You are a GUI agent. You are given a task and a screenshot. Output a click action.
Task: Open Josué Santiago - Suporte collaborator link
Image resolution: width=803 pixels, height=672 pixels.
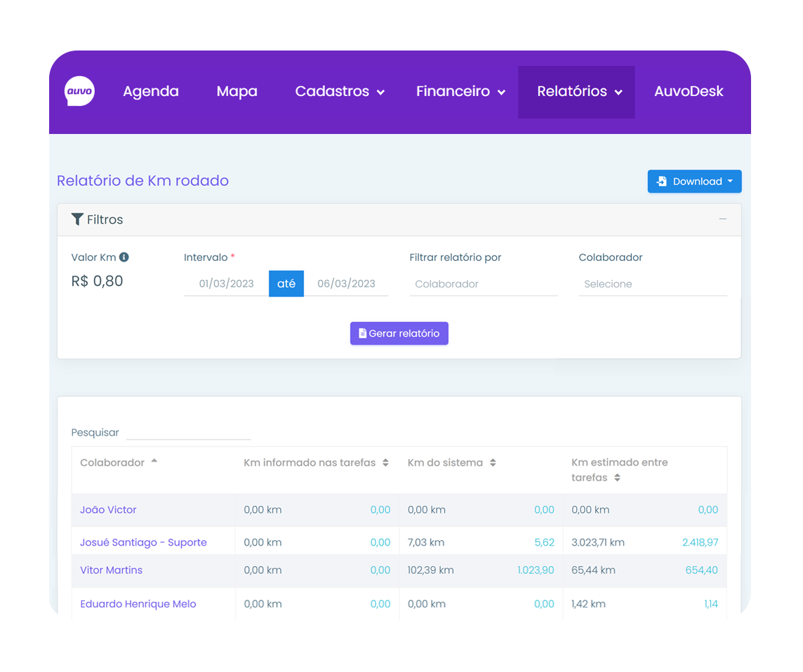pos(143,542)
